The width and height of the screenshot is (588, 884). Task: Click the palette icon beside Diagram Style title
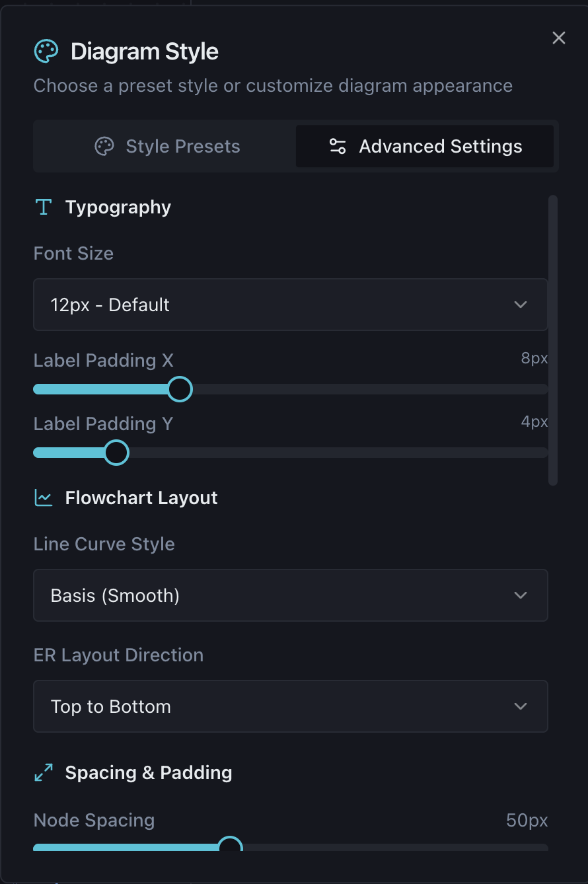pyautogui.click(x=46, y=50)
